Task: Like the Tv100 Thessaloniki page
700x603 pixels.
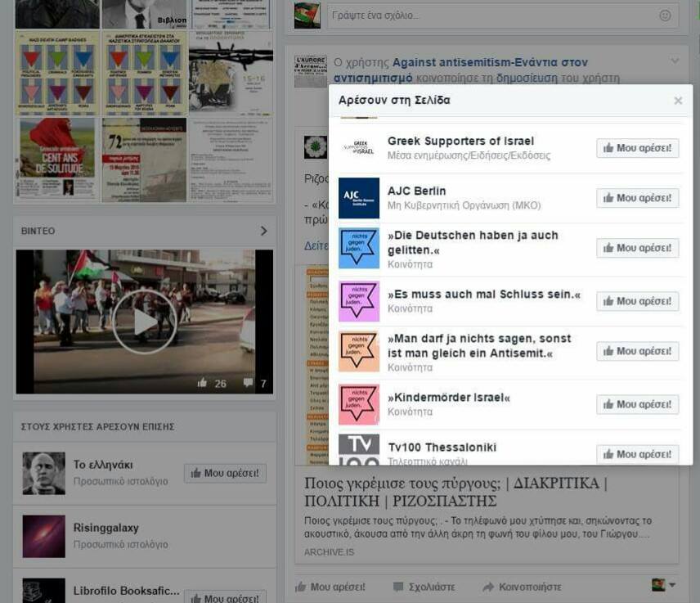Action: click(638, 455)
